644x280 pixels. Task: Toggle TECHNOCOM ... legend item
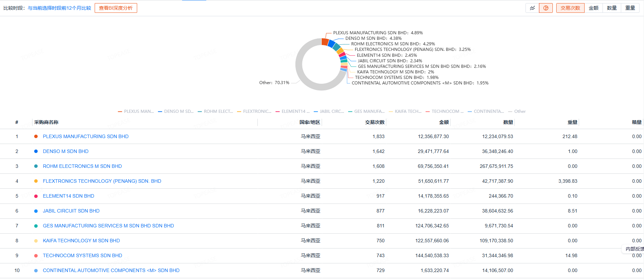click(444, 111)
